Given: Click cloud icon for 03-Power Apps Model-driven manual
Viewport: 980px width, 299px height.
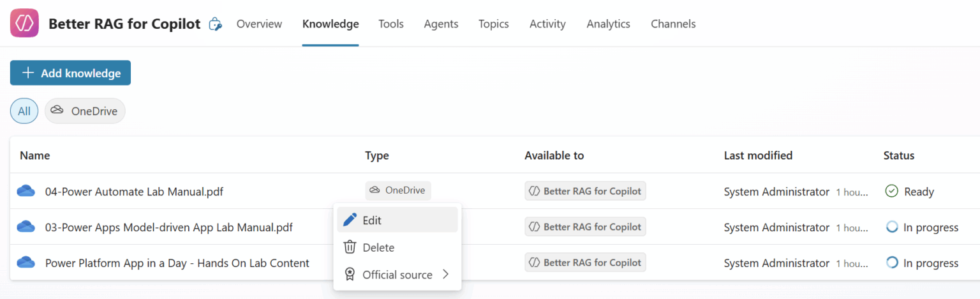Looking at the screenshot, I should [x=26, y=227].
